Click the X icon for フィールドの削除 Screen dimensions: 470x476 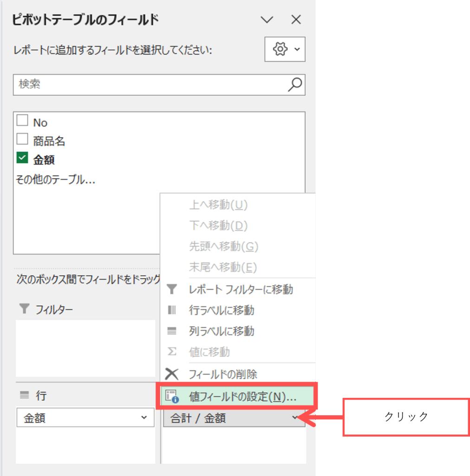[172, 374]
